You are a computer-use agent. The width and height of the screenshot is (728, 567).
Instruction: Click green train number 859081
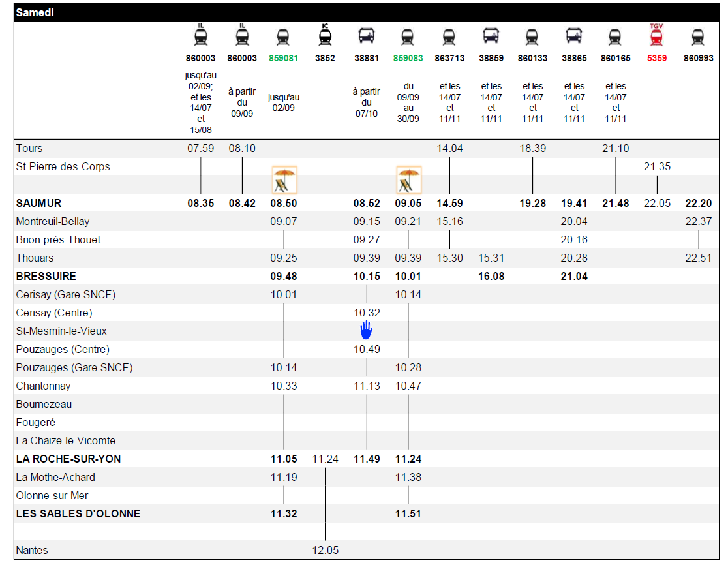point(284,58)
